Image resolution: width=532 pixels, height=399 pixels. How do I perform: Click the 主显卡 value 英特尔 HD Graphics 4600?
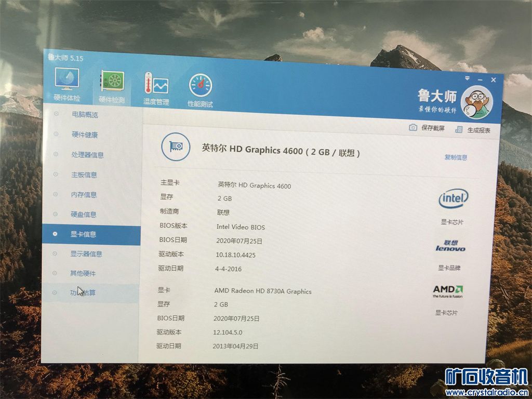254,185
